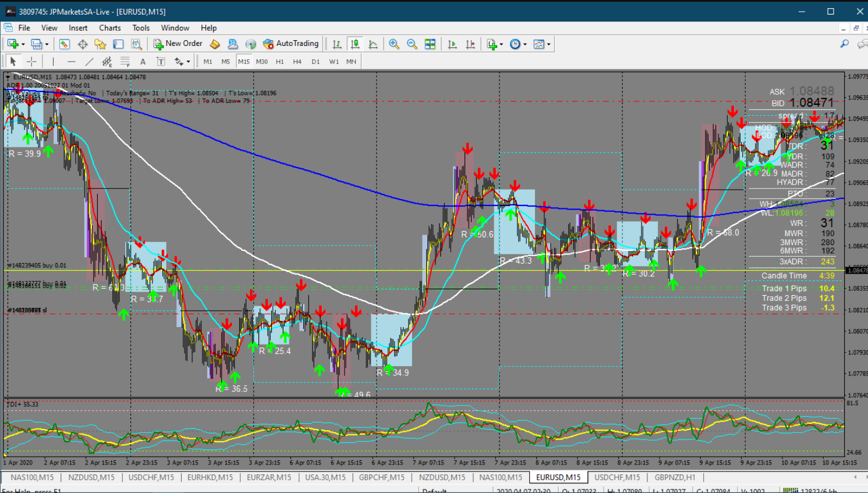
Task: Switch to the GBPNZD,H1 chart tab
Action: point(675,477)
